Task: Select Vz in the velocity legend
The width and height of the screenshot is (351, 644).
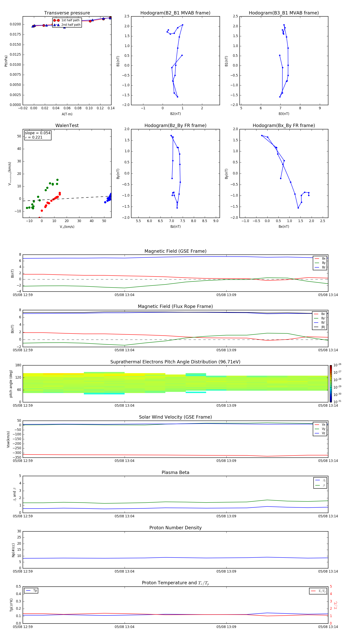Action: click(320, 433)
